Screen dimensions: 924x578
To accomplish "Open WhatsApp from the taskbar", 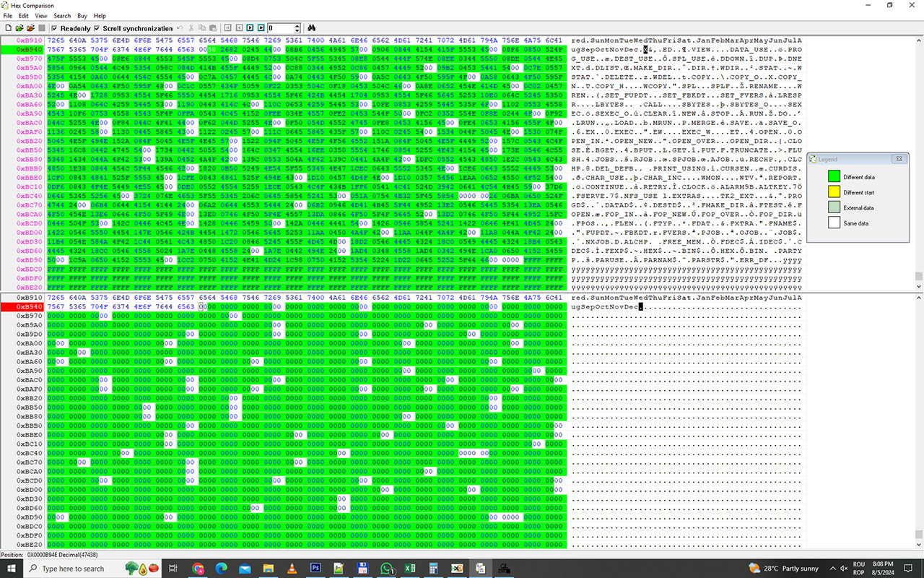I will point(386,569).
